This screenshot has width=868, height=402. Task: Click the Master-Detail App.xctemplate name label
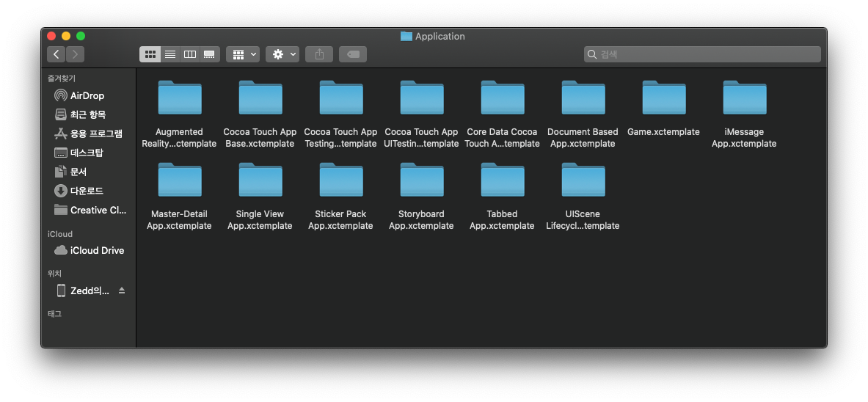pos(179,220)
